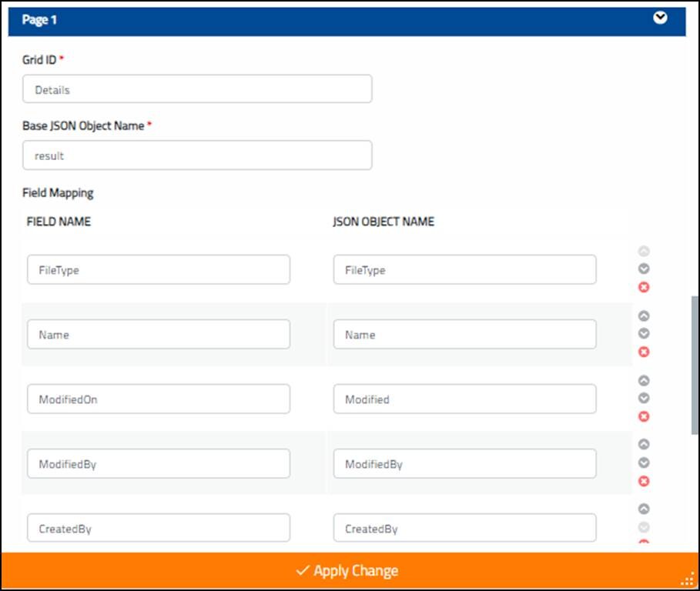Move the CreatedBy row up

(644, 509)
